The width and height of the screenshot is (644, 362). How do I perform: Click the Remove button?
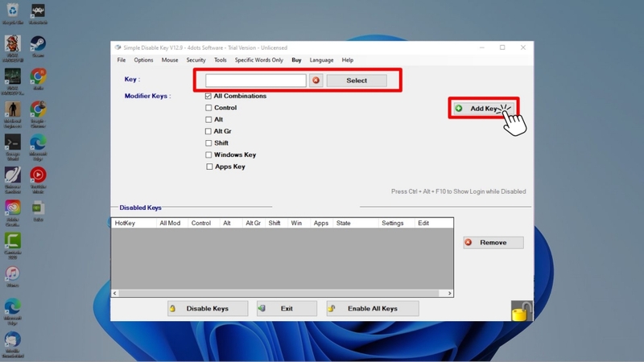pyautogui.click(x=493, y=243)
